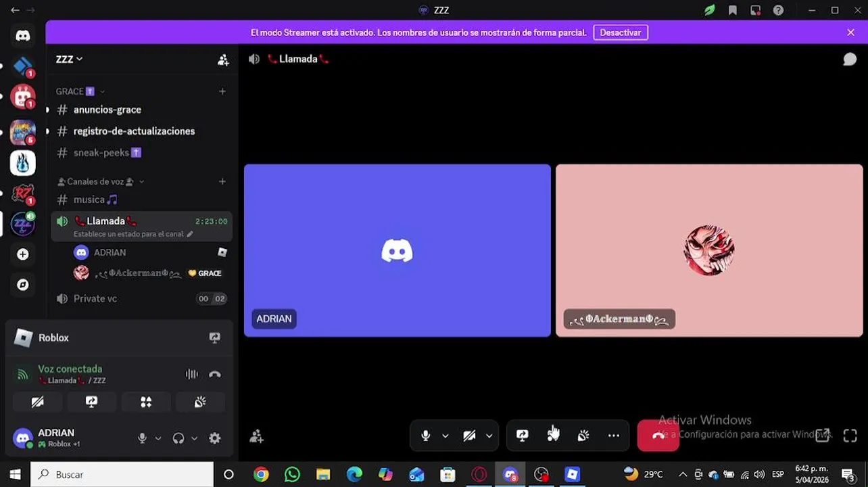The width and height of the screenshot is (868, 487).
Task: Open more options three dots in call bar
Action: 614,436
